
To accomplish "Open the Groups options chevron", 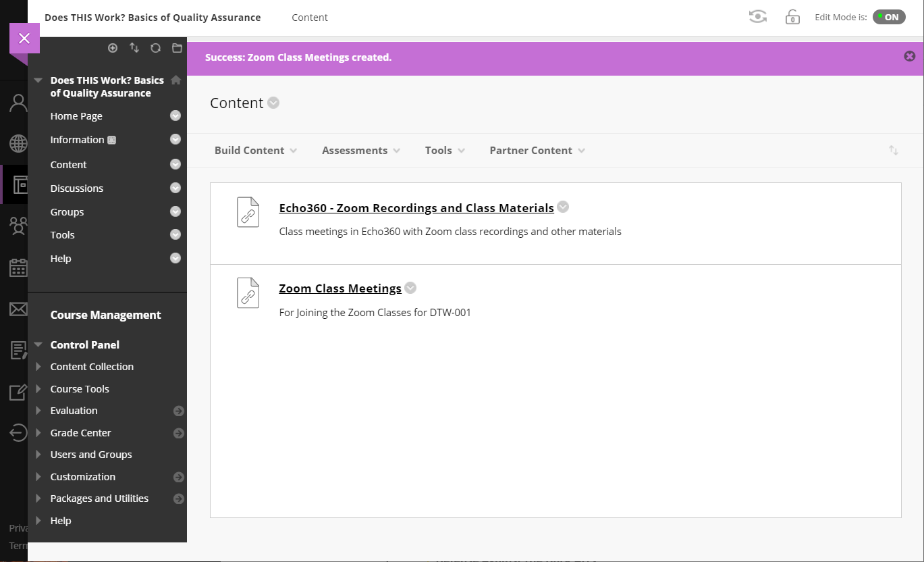I will tap(175, 211).
